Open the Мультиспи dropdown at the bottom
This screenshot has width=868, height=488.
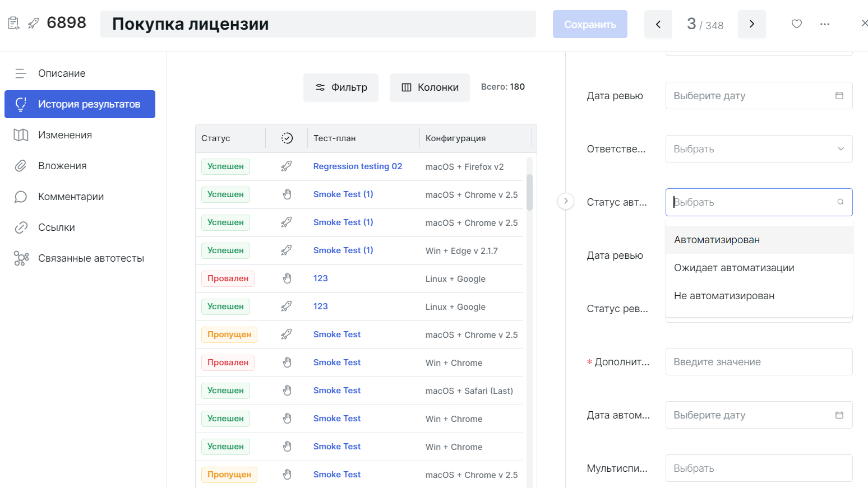759,468
